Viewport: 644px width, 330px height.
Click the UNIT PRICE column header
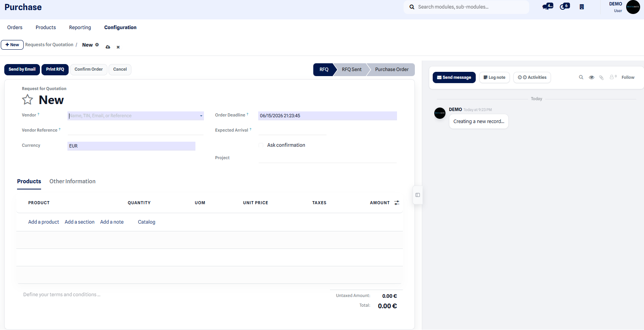[256, 203]
